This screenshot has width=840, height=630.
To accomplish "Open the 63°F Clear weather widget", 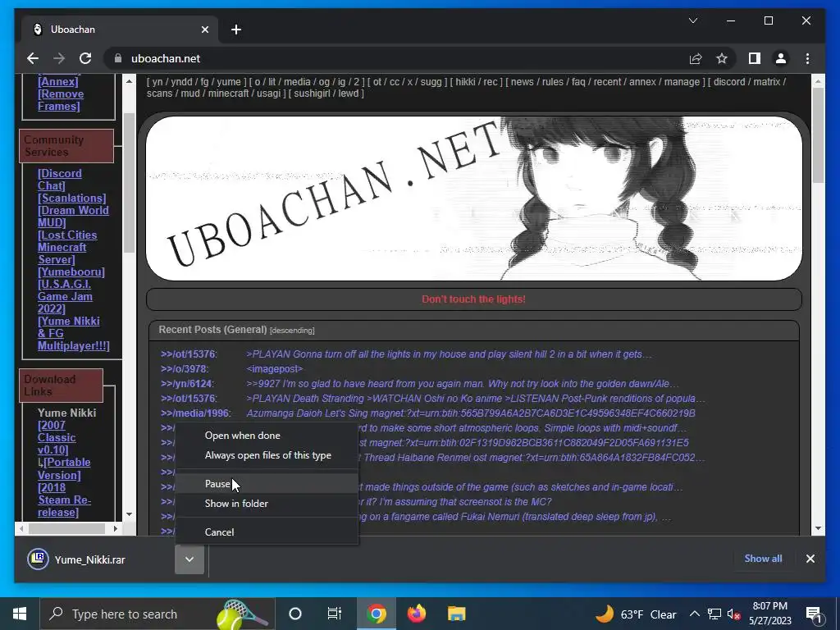I will click(636, 614).
